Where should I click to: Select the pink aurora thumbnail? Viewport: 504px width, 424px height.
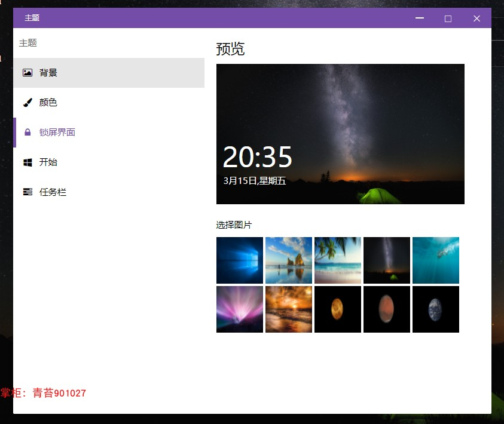coord(240,309)
